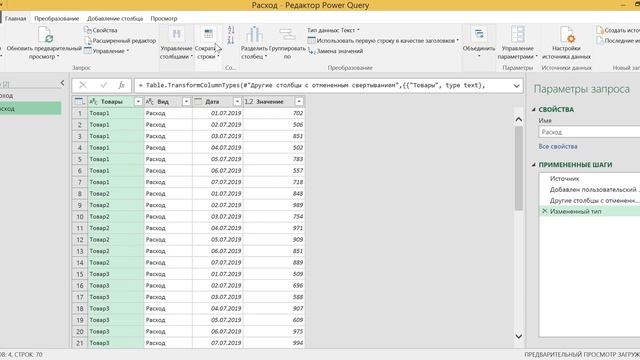Open the Добавление столбца (Add Column) tab
This screenshot has height=360, width=640.
point(115,18)
